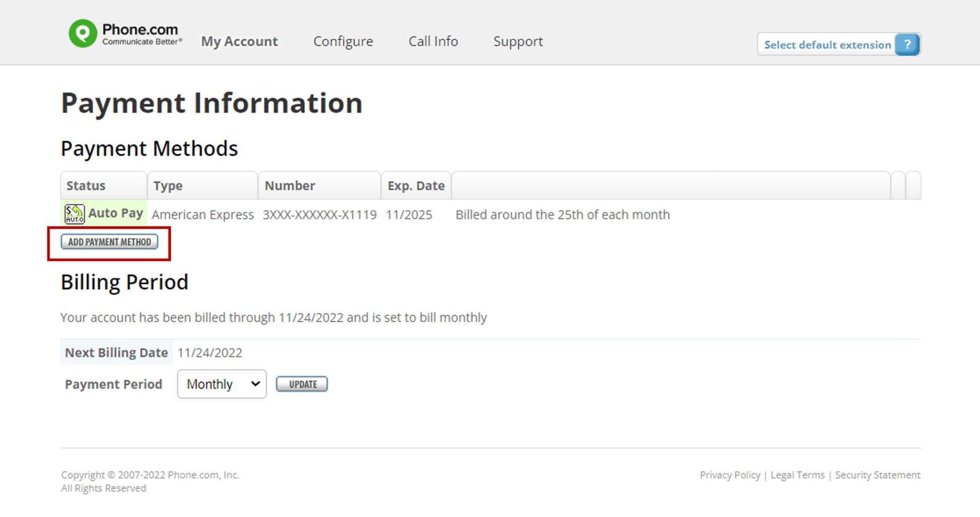Open help via the blue question mark
Image resolution: width=980 pixels, height=517 pixels.
pos(907,44)
